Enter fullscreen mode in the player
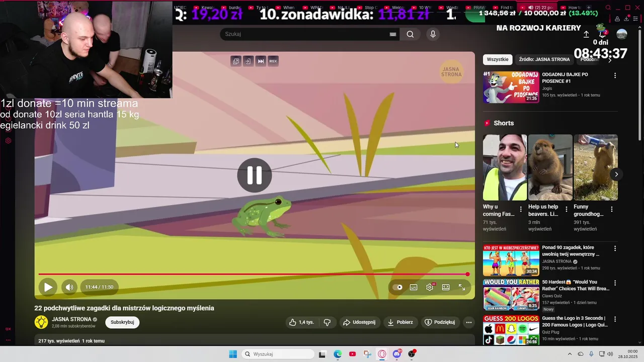Viewport: 644px width, 362px height. point(462,287)
